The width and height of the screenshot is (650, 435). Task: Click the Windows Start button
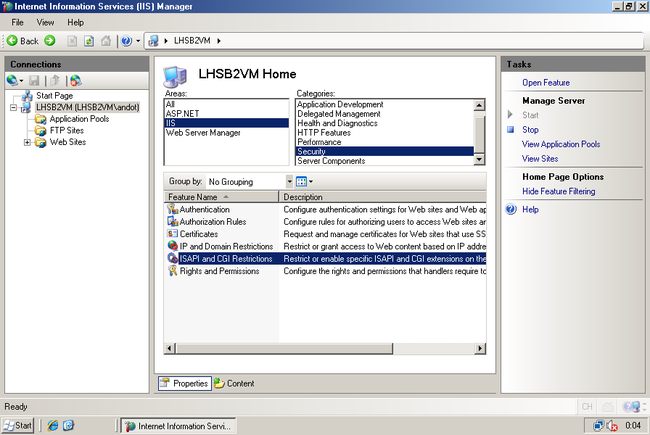click(x=17, y=426)
